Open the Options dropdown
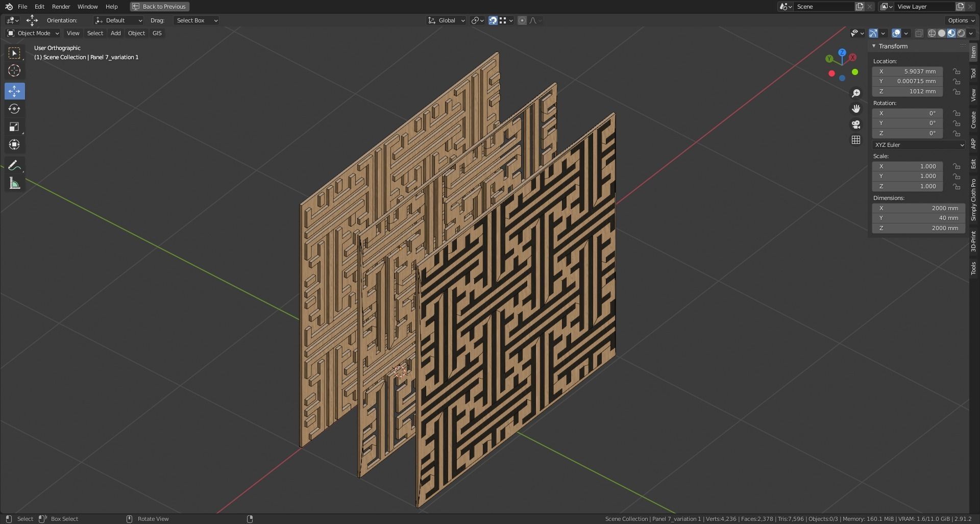The image size is (980, 524). [x=960, y=20]
